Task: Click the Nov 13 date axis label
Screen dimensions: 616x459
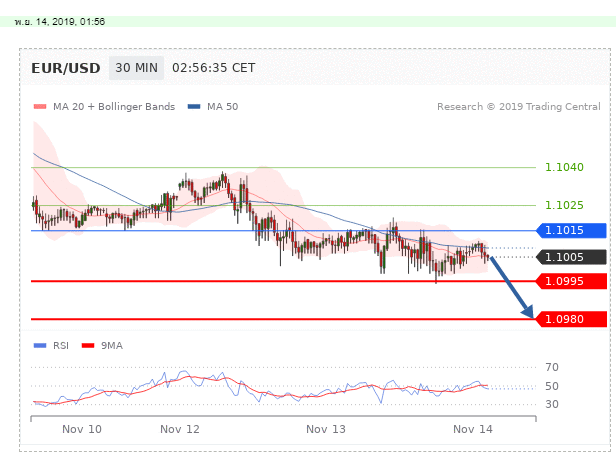Action: tap(326, 429)
